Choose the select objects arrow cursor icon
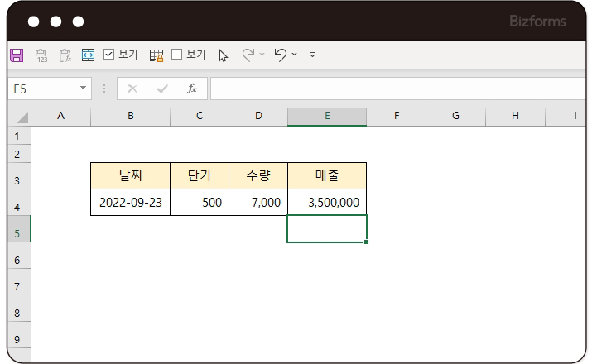Viewport: 592px width, 364px height. 223,55
